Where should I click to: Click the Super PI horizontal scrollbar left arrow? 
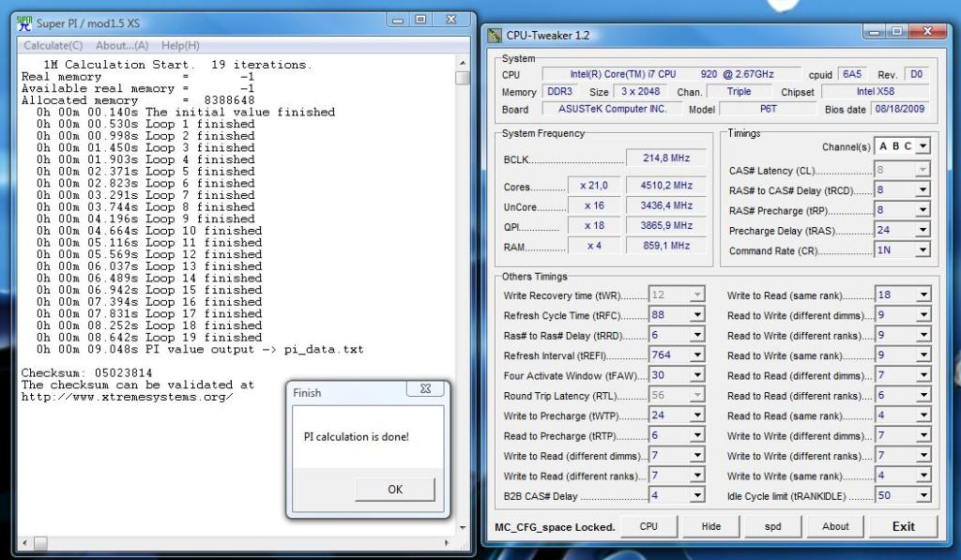25,543
